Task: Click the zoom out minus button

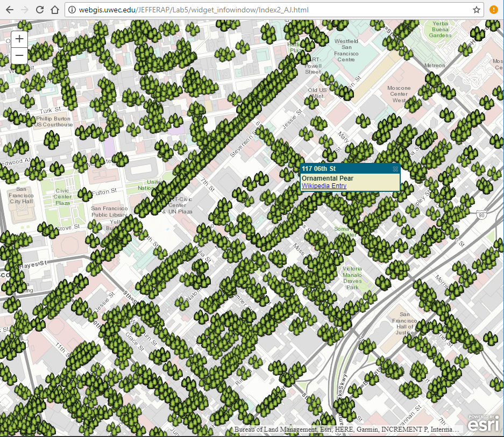Action: pyautogui.click(x=19, y=55)
